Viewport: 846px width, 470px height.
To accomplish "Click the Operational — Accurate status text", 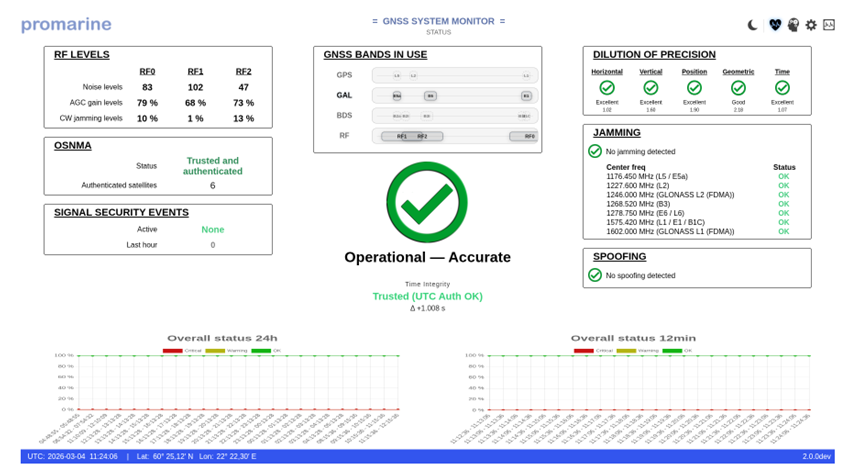I will click(x=427, y=257).
